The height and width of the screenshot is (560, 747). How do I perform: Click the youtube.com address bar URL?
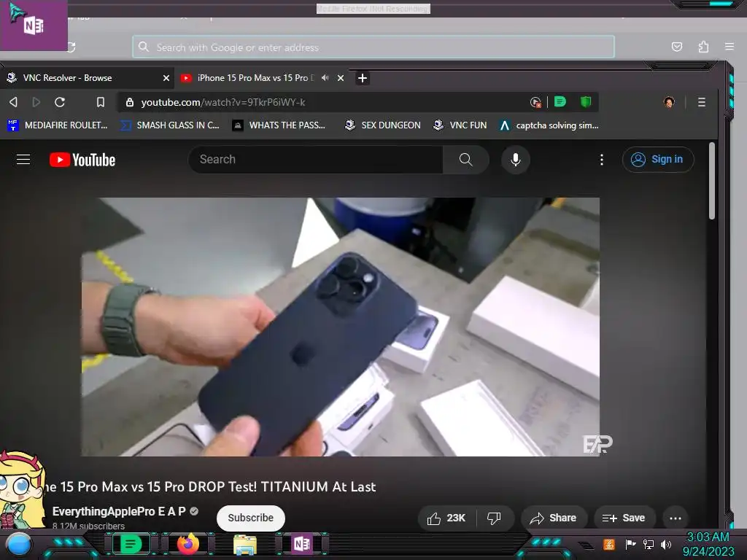point(223,102)
